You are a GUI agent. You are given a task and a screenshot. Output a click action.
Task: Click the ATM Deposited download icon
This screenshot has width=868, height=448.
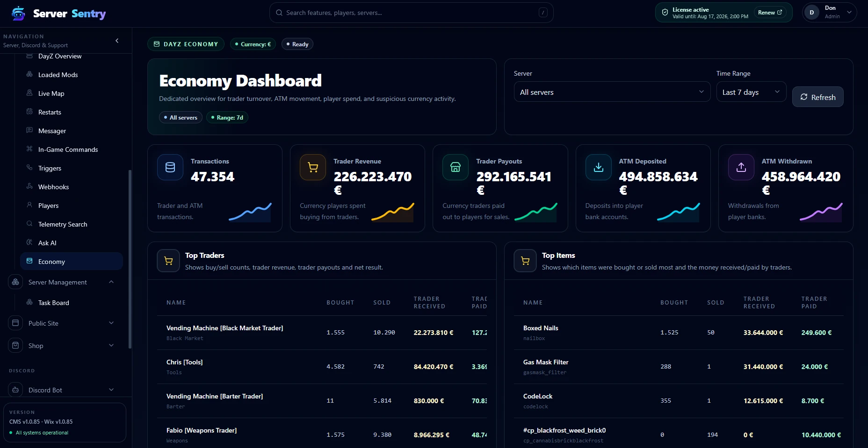pos(599,167)
